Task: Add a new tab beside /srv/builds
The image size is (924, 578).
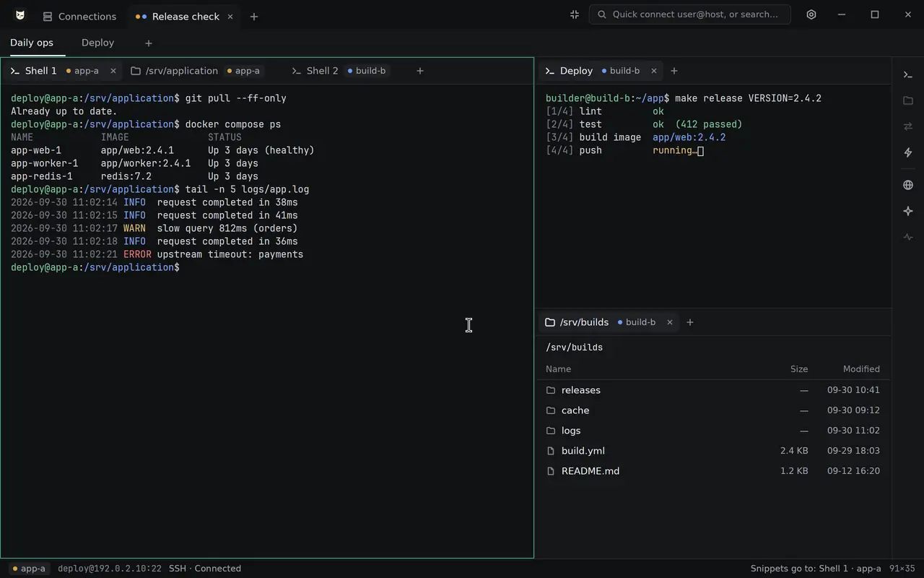Action: click(x=690, y=322)
